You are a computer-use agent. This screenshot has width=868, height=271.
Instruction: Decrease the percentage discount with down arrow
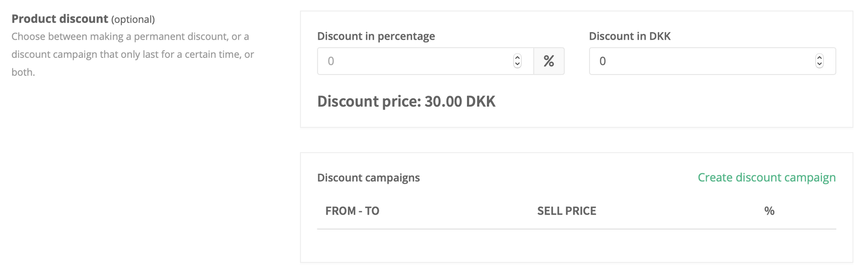click(x=518, y=64)
